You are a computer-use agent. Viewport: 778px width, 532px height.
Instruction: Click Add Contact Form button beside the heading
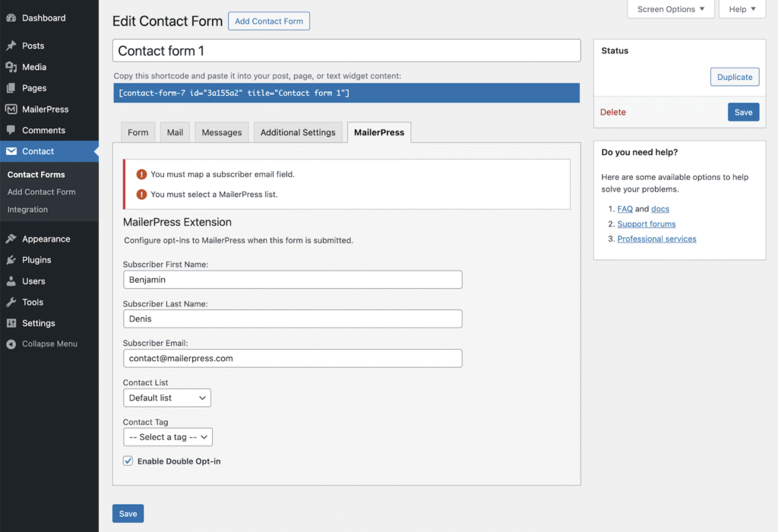point(269,21)
